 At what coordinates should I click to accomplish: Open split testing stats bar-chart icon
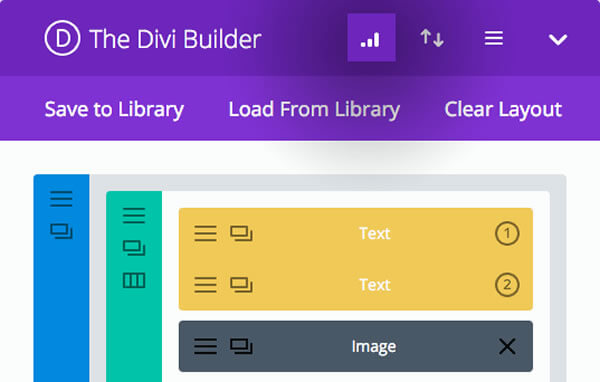tap(371, 38)
